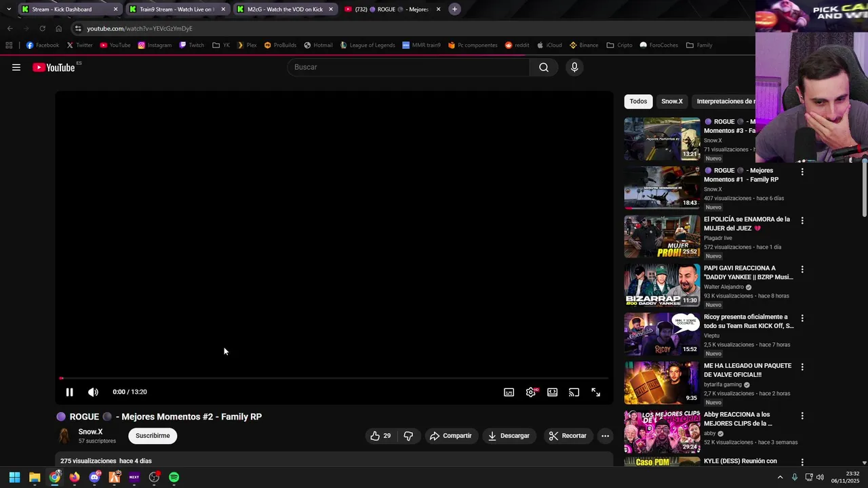Open the reddit bookmark
Screen dimensions: 868x488
point(517,45)
